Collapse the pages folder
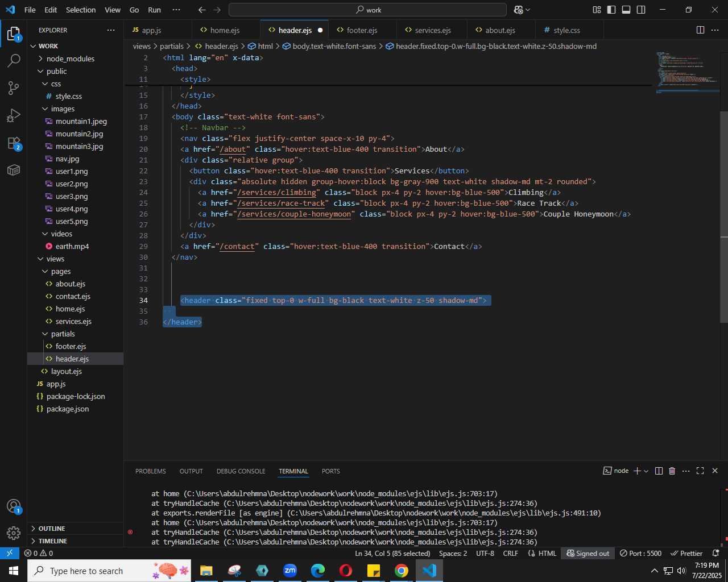The height and width of the screenshot is (582, 728). coord(75,271)
